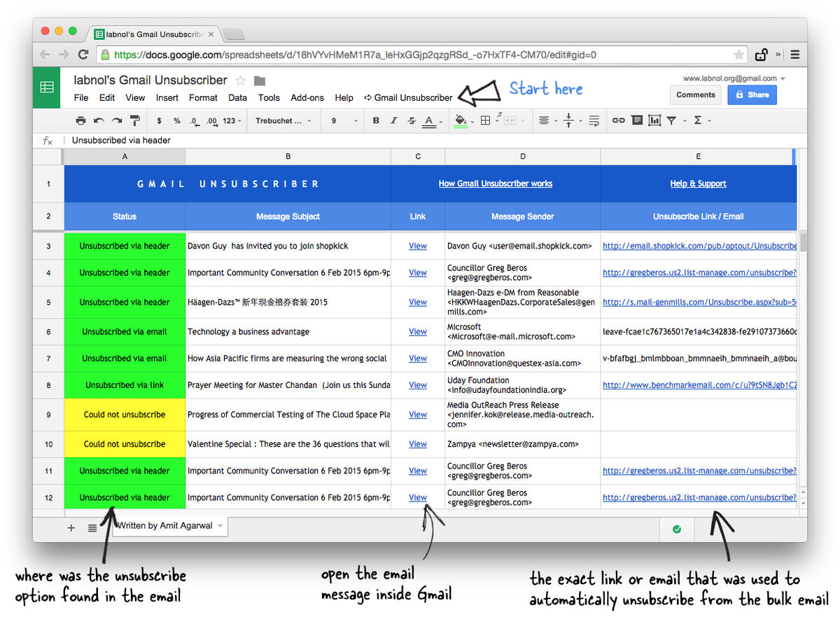
Task: Open the font size dropdown showing 9
Action: pyautogui.click(x=344, y=120)
